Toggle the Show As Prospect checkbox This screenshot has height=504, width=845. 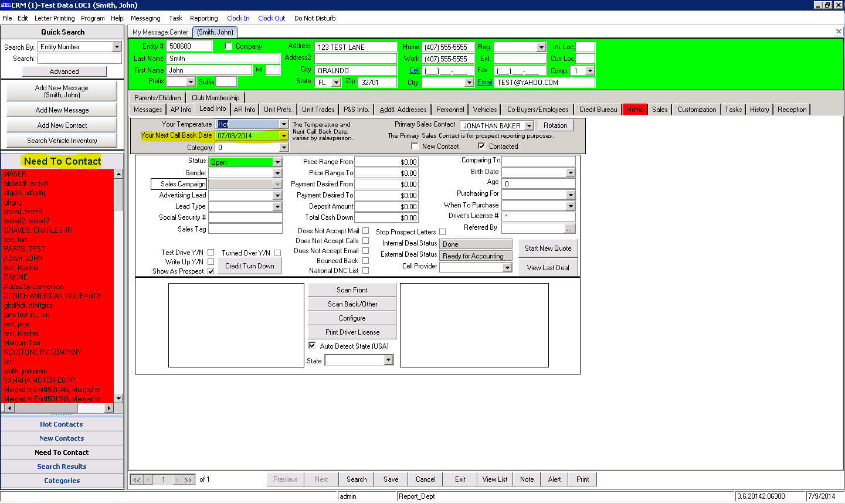point(211,270)
